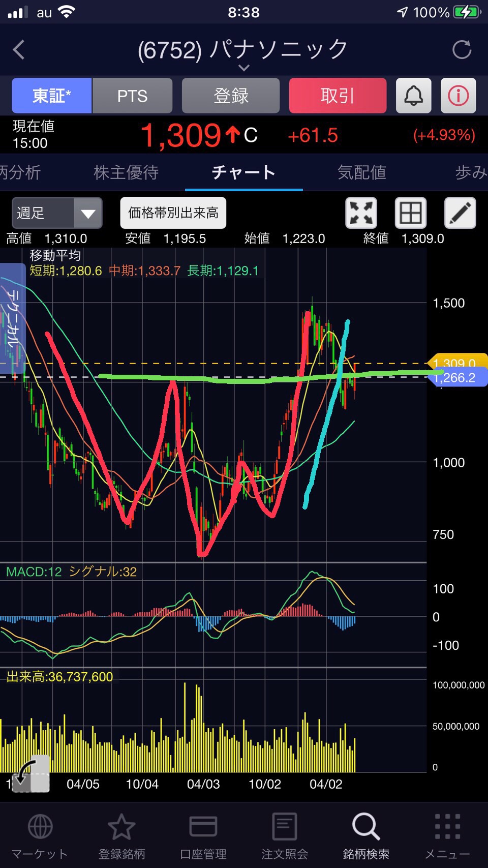
Task: Open 注文照会 document tab
Action: (x=285, y=836)
